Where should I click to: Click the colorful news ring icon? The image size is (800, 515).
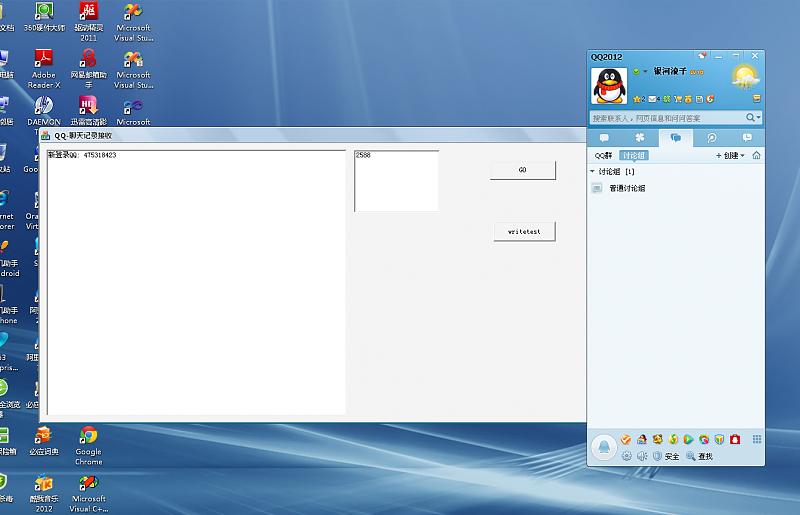click(710, 99)
